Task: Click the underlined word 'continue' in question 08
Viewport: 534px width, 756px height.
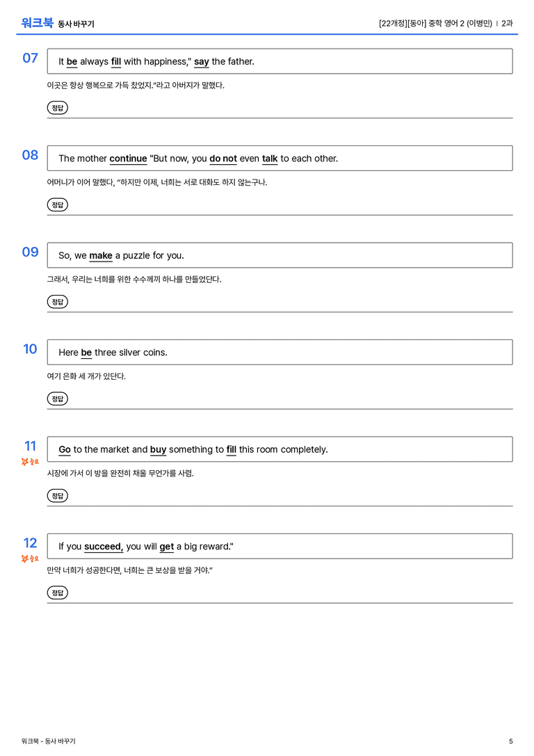Action: point(128,159)
